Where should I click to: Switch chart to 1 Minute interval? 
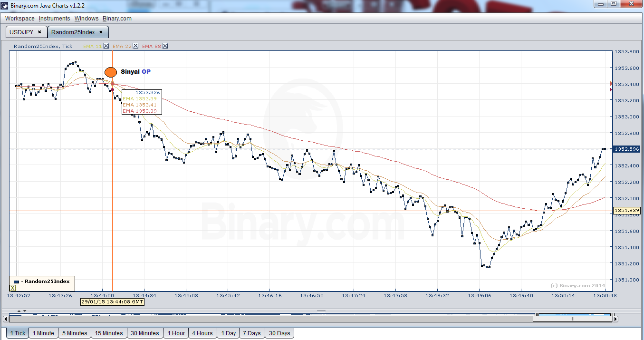coord(43,333)
